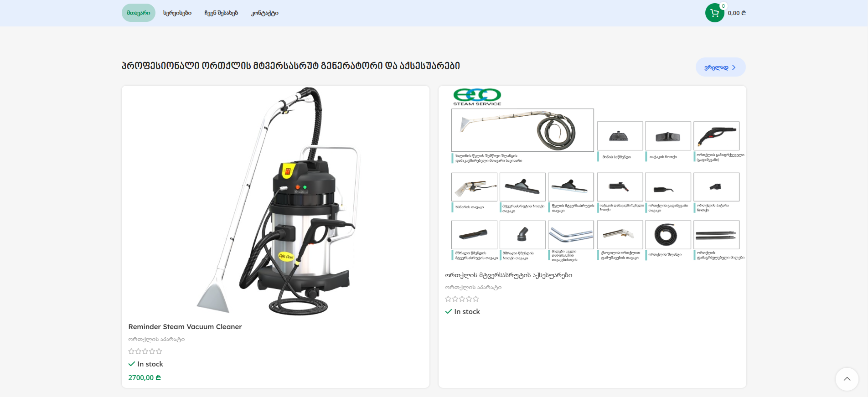Image resolution: width=868 pixels, height=397 pixels.
Task: Click the 0,00 cart total amount
Action: point(736,13)
